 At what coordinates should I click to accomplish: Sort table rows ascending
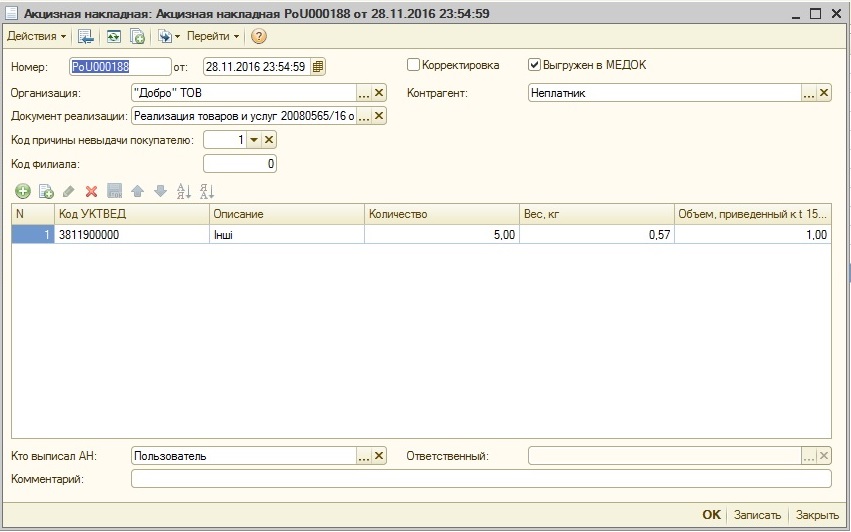(183, 191)
